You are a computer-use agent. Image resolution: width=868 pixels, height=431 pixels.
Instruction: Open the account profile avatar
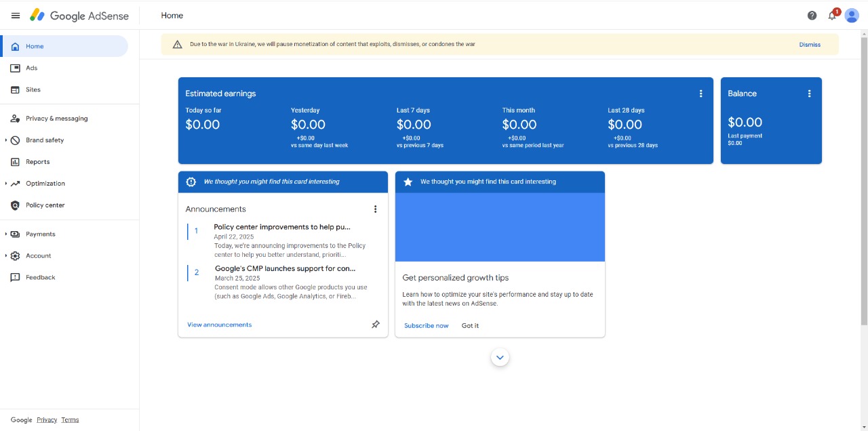pyautogui.click(x=852, y=16)
